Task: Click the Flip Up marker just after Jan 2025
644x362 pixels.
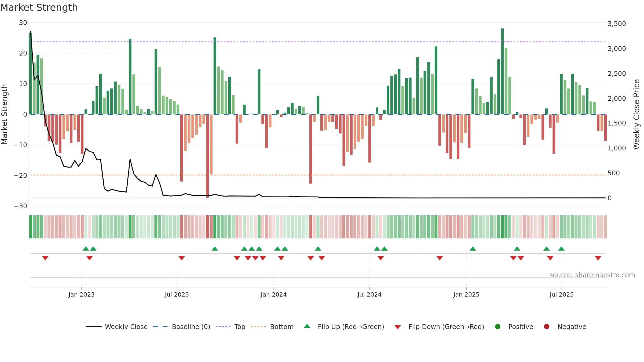Action: (x=473, y=249)
